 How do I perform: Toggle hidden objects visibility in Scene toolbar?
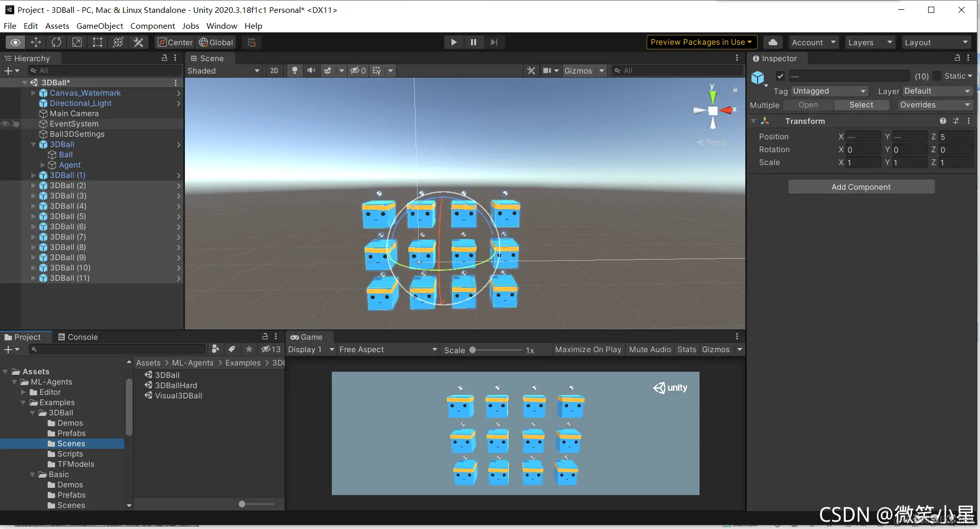coord(358,70)
